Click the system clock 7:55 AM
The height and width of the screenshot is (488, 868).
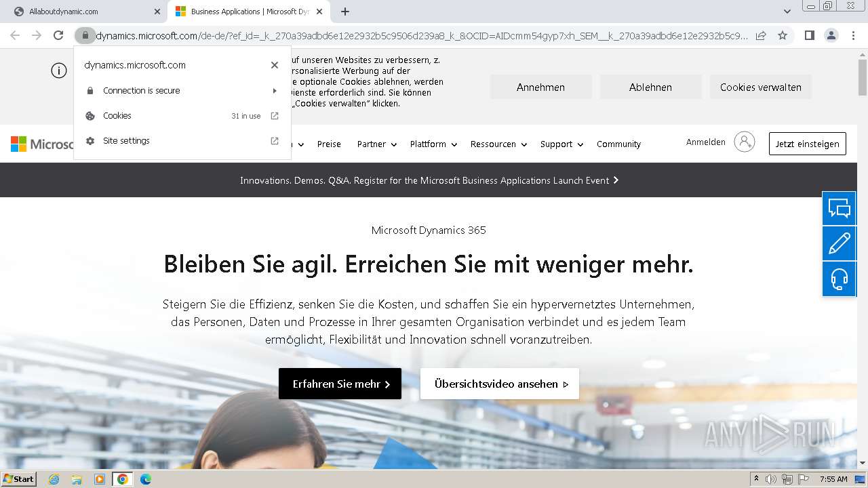(x=833, y=479)
